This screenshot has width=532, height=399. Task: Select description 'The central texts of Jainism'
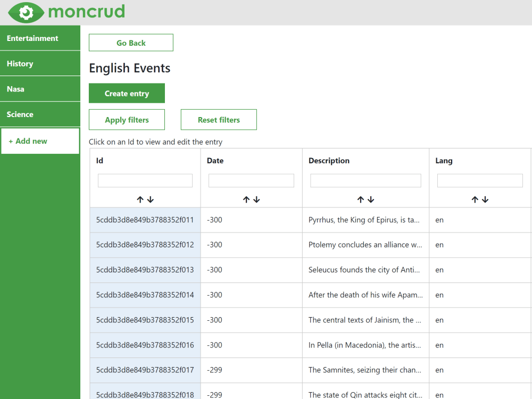[x=365, y=320]
